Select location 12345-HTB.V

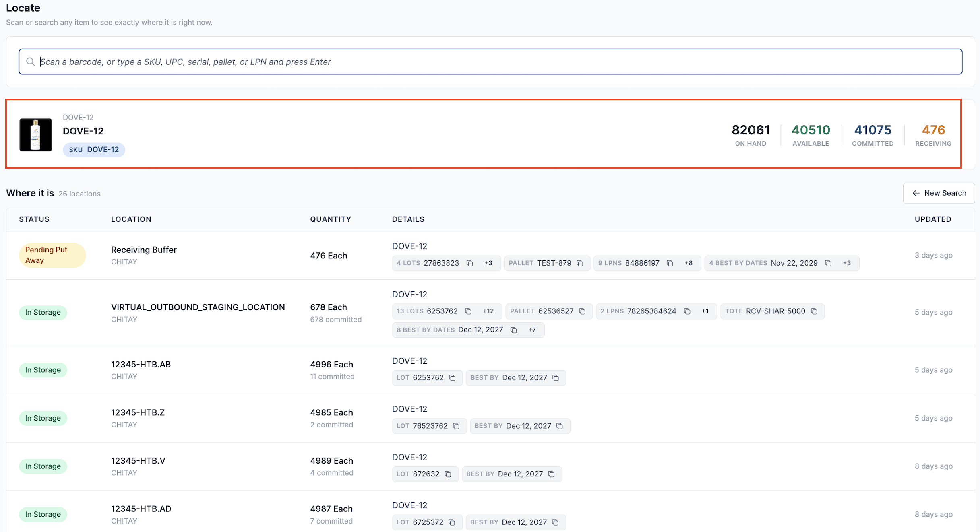138,461
